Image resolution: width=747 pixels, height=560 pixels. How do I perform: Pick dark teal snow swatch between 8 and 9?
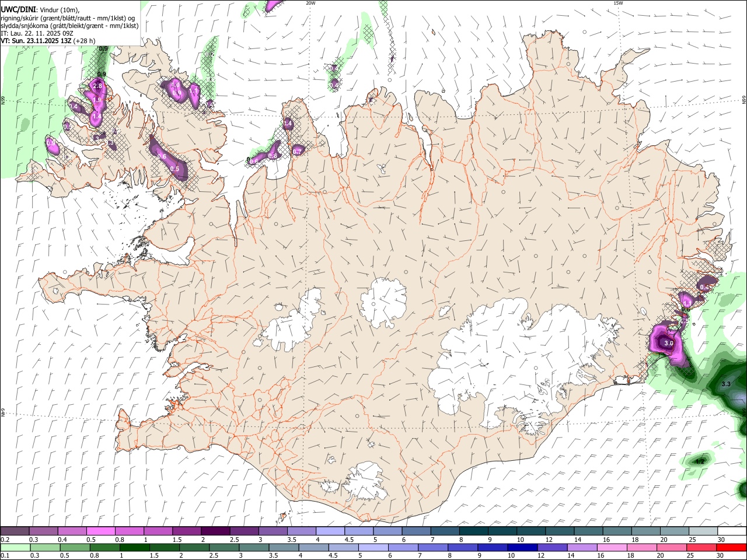tap(473, 531)
